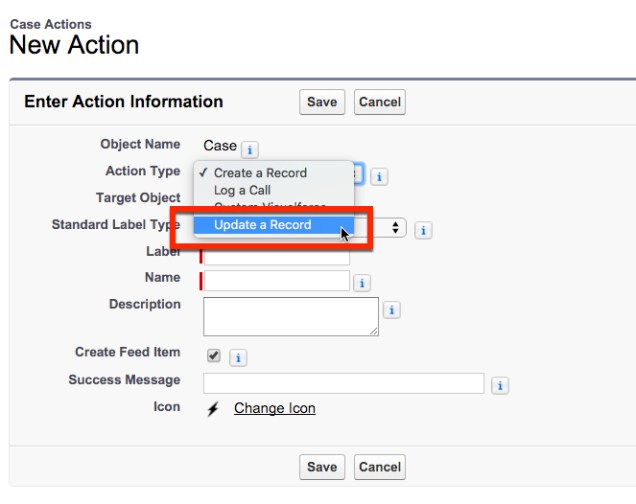Viewport: 636px width, 504px height.
Task: Click the lightning bolt action icon
Action: click(x=212, y=409)
